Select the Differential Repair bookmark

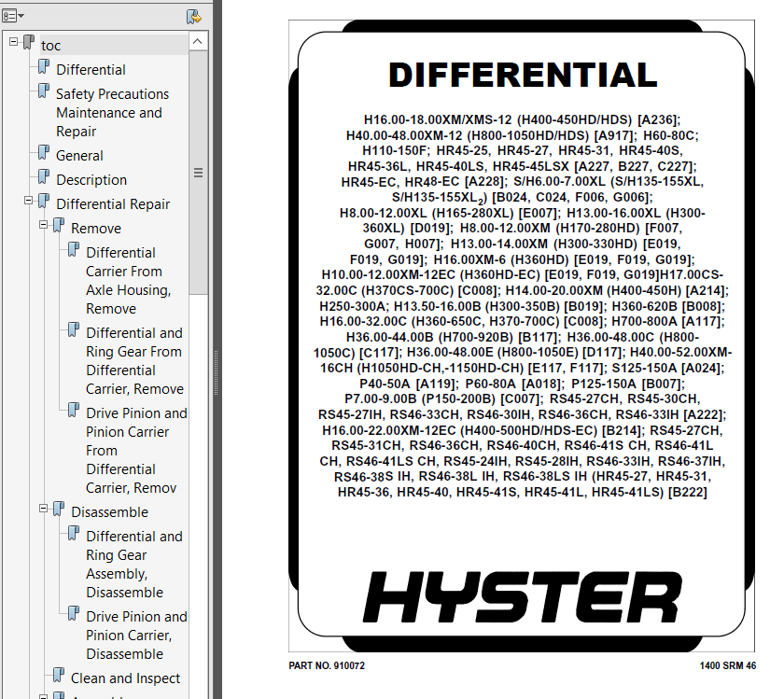point(113,204)
